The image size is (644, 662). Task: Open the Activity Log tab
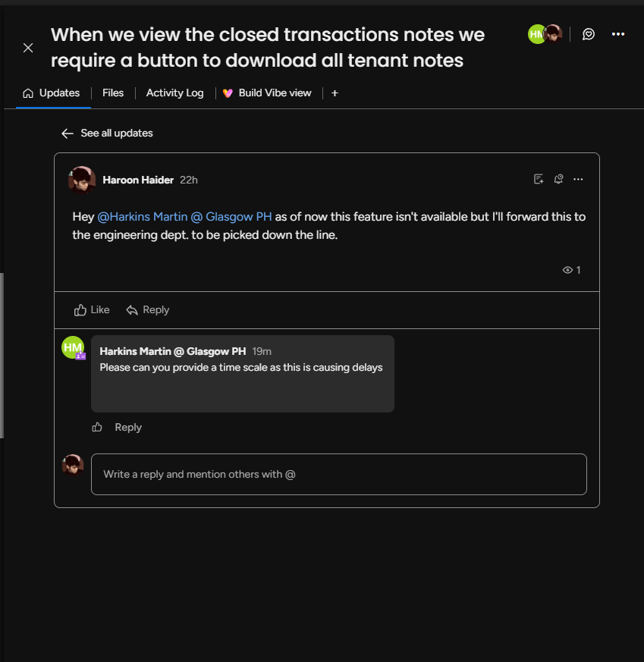click(x=174, y=93)
